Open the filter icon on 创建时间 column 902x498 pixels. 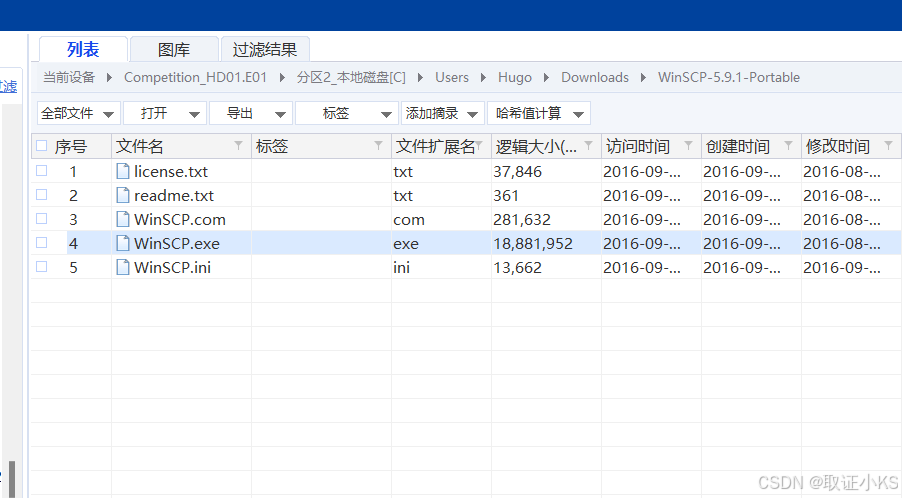click(789, 145)
